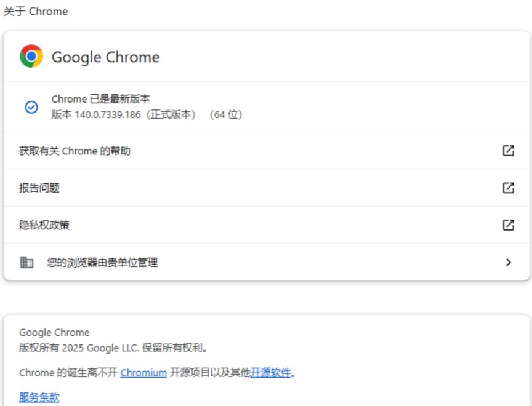Click the version number 140.0.7339.186 text
532x406 pixels.
108,115
